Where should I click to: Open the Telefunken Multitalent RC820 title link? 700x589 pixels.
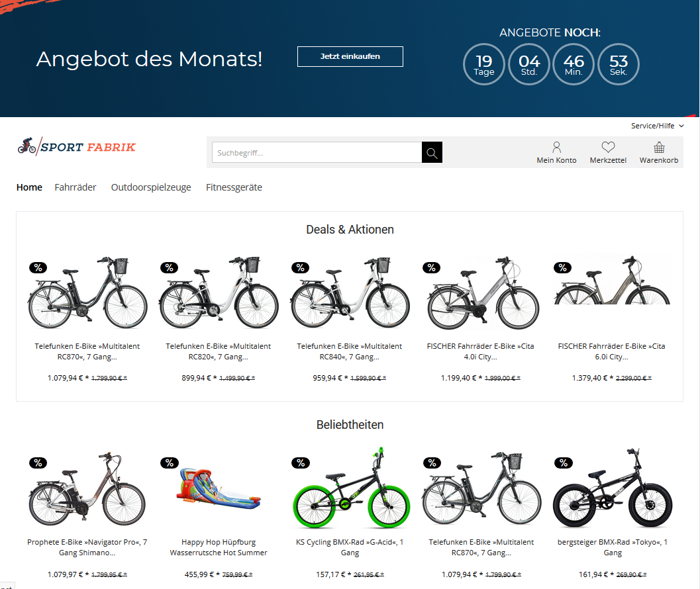[x=219, y=351]
